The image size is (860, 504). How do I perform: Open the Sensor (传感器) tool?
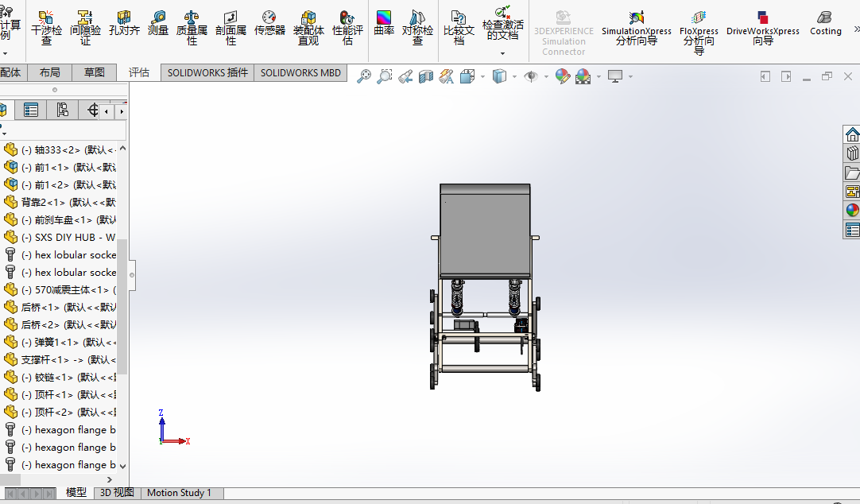click(x=269, y=22)
